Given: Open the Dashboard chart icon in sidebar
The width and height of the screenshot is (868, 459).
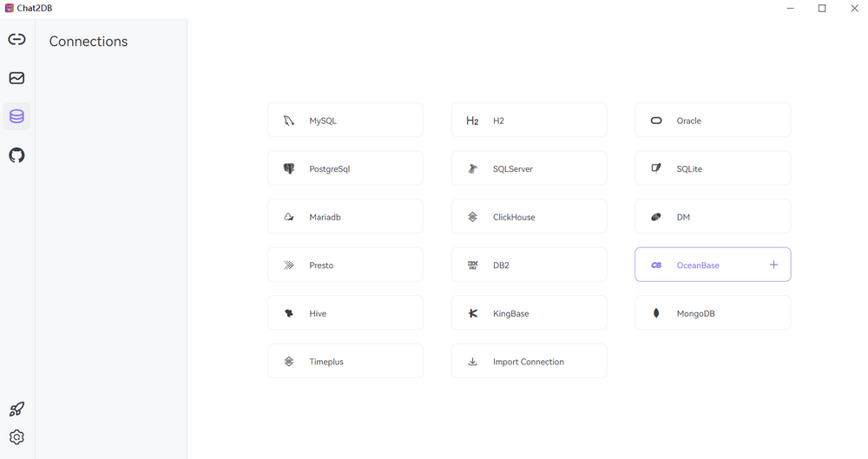Looking at the screenshot, I should click(x=16, y=78).
